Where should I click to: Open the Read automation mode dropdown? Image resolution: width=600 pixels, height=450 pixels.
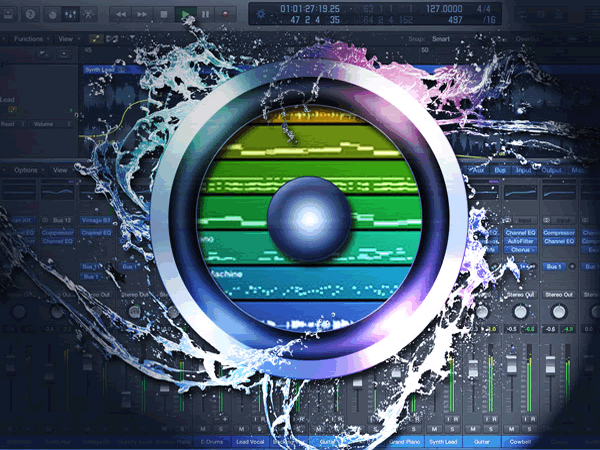coord(13,124)
